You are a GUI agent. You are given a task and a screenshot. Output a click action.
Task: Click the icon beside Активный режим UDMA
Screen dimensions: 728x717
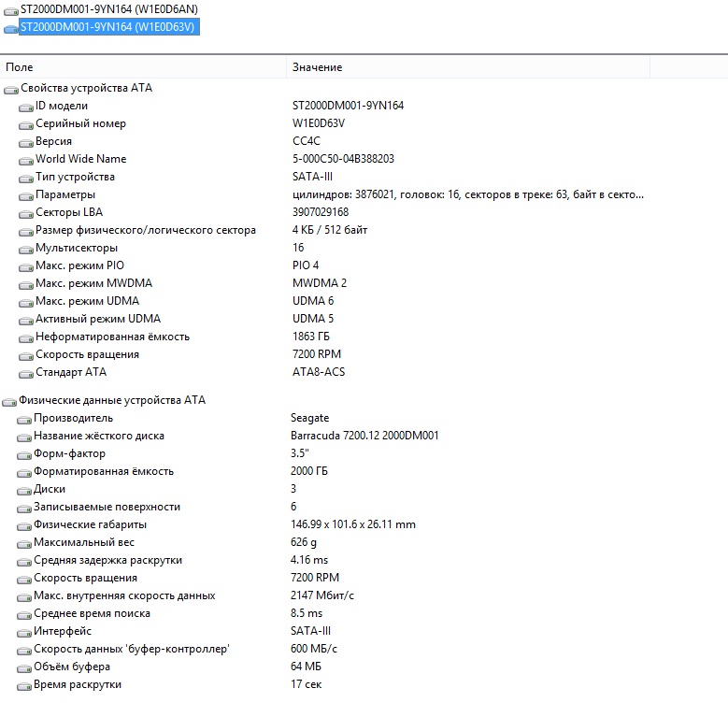click(26, 321)
